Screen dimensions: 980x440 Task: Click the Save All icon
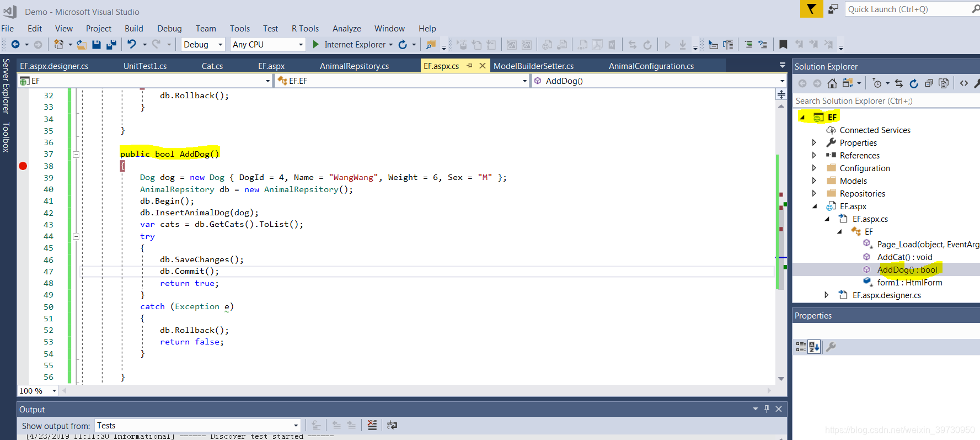[111, 44]
